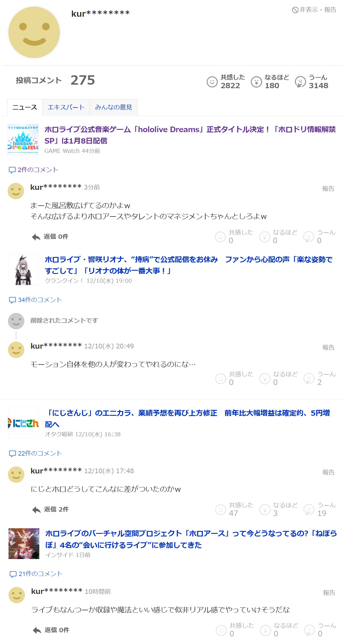Toggle なるほど on the 10時間前 comment
Image resolution: width=344 pixels, height=644 pixels.
[279, 630]
